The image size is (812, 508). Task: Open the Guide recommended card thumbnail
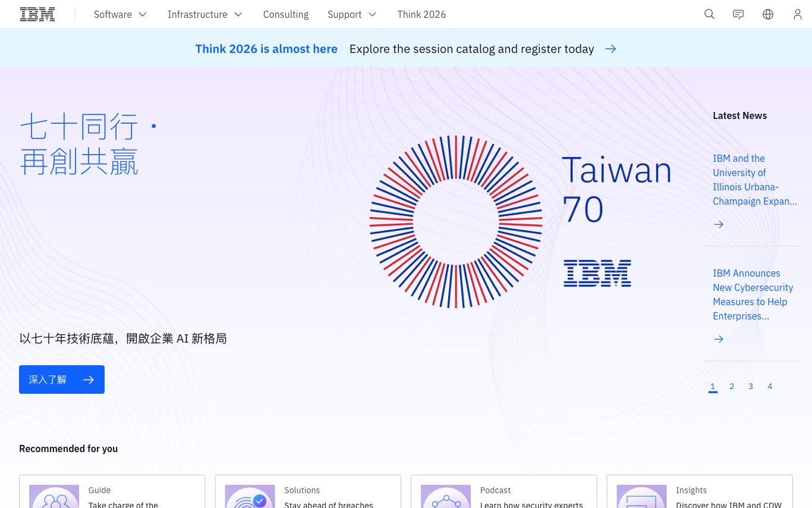(x=54, y=497)
